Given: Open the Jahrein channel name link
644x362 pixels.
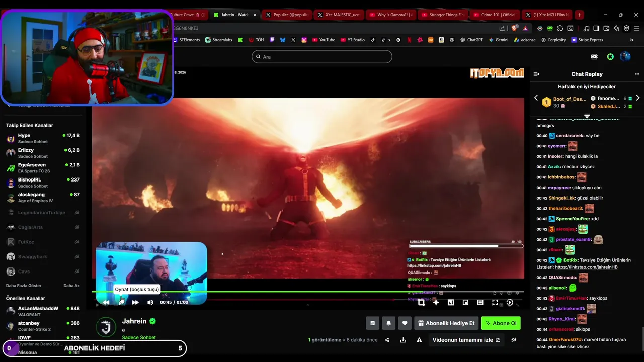Looking at the screenshot, I should [134, 321].
